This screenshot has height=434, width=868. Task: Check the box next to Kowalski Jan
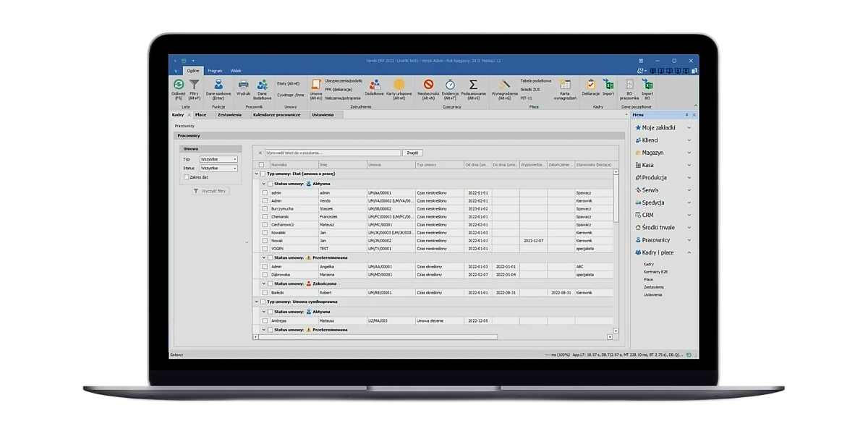(x=265, y=232)
